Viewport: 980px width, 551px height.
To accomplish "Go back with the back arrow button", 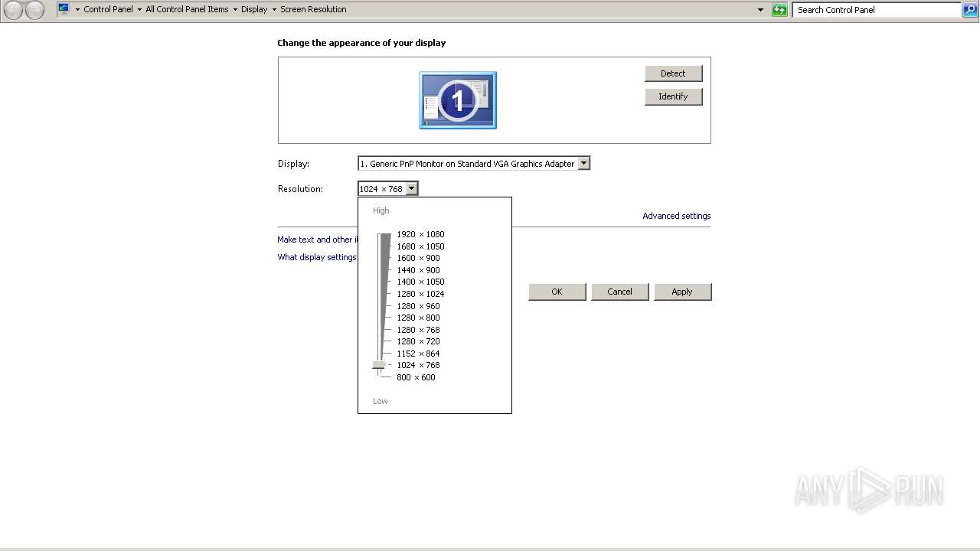I will [x=13, y=10].
